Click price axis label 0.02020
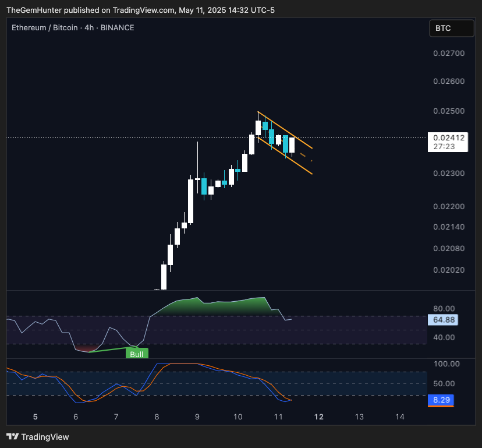 pyautogui.click(x=449, y=270)
